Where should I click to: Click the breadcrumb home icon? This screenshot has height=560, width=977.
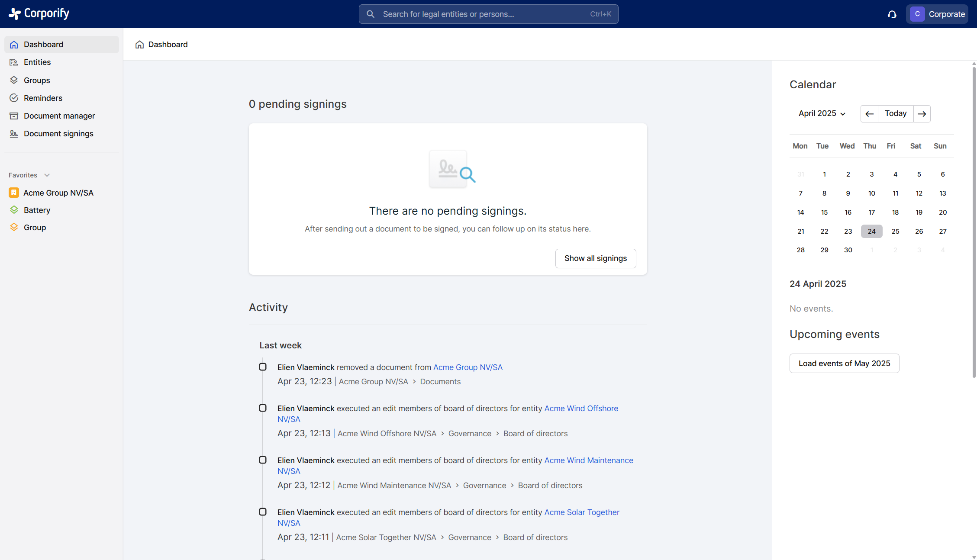click(139, 45)
